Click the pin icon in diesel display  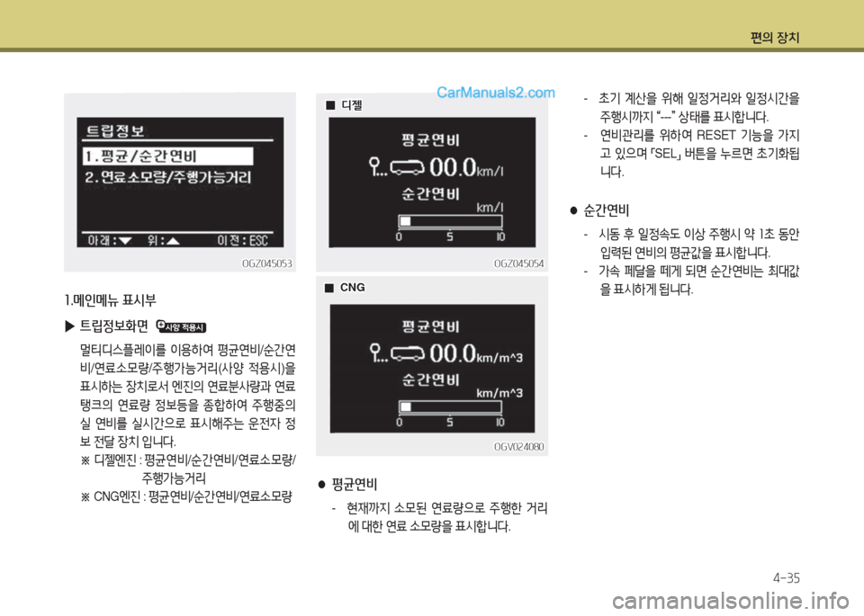pyautogui.click(x=376, y=166)
